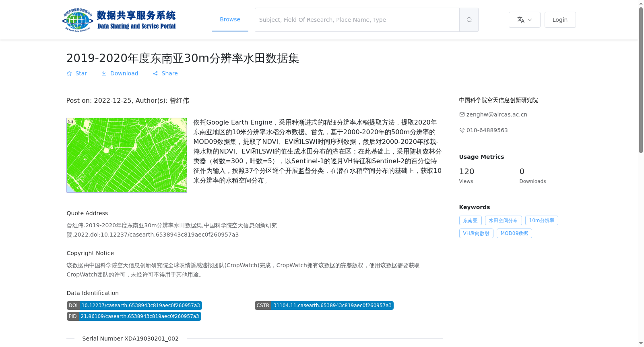644x347 pixels.
Task: Click the telephone icon
Action: [x=462, y=130]
